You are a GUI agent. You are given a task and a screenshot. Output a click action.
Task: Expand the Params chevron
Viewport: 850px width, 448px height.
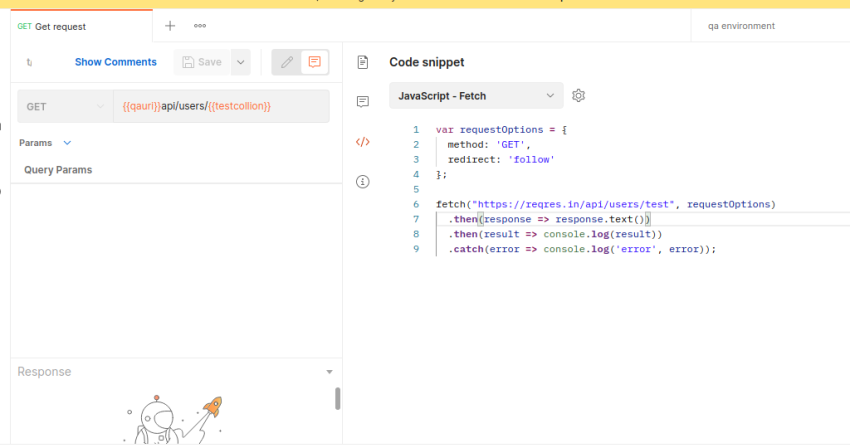click(67, 143)
